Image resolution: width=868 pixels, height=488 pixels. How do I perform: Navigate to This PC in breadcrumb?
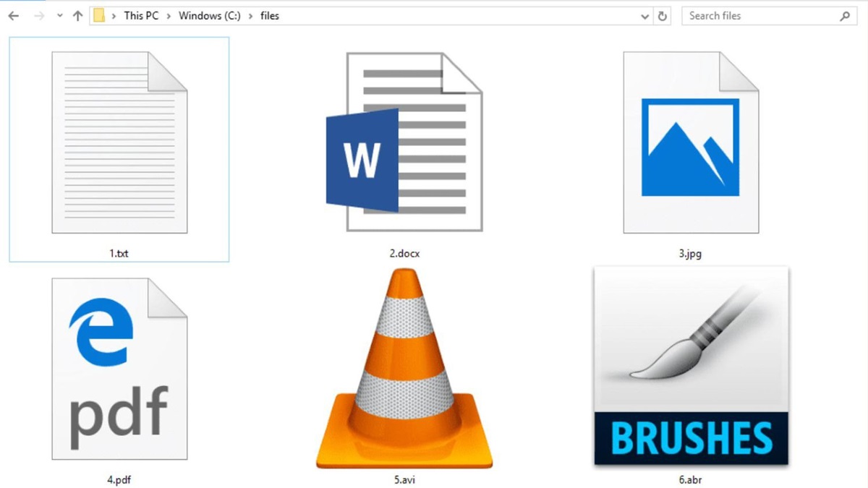[x=141, y=16]
